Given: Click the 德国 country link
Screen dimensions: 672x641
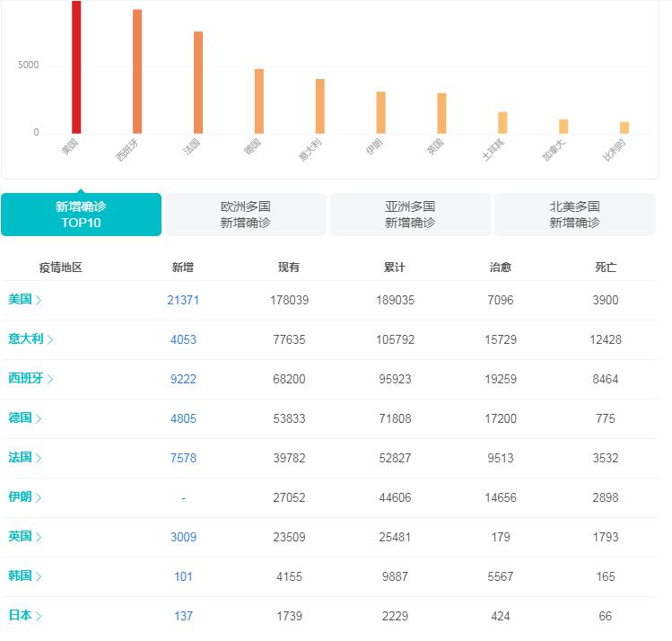Looking at the screenshot, I should click(x=21, y=418).
